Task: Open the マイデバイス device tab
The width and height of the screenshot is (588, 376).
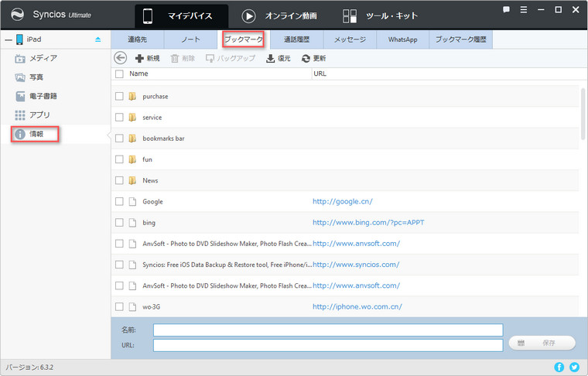Action: coord(182,16)
